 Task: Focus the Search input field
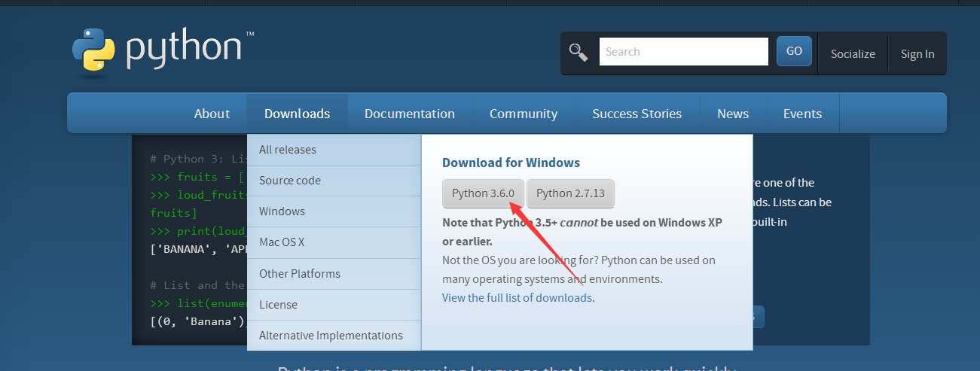coord(684,52)
